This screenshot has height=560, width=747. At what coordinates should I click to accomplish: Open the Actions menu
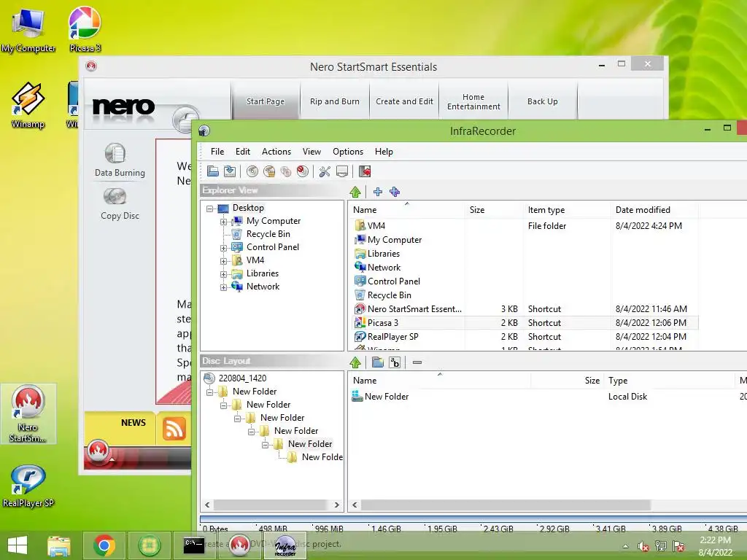(276, 152)
